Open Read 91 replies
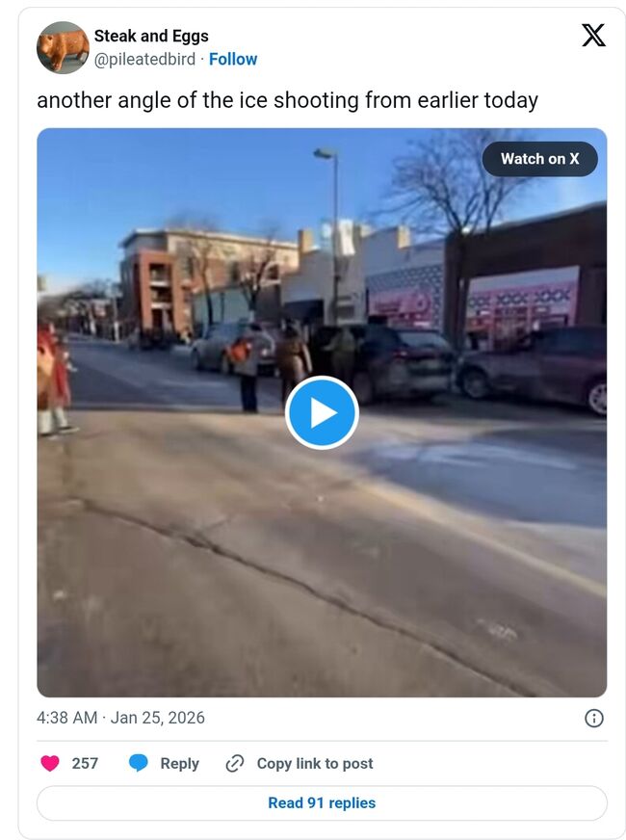The image size is (626, 840). coord(322,803)
